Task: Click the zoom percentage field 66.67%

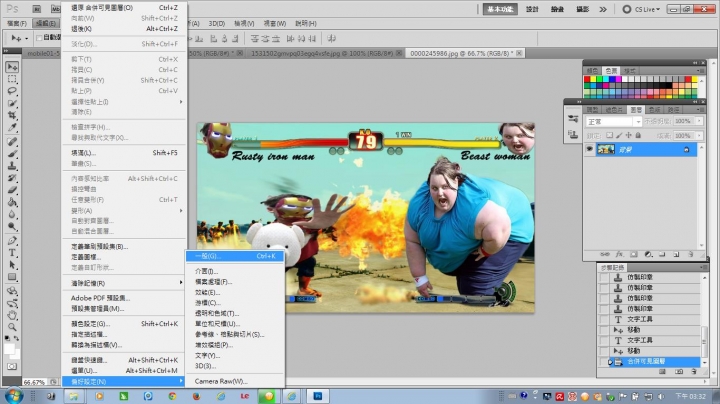Action: 35,382
